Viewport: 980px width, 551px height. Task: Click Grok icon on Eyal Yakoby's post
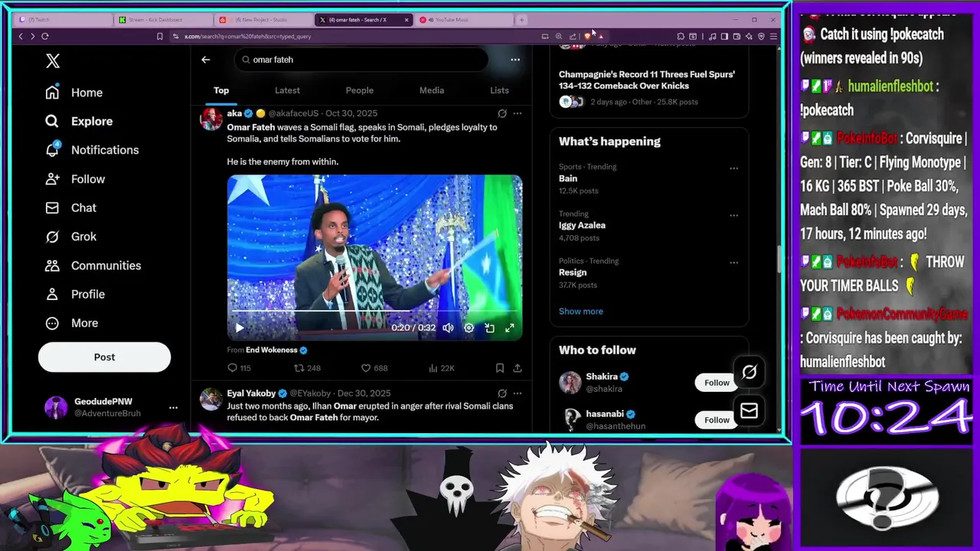pyautogui.click(x=502, y=393)
